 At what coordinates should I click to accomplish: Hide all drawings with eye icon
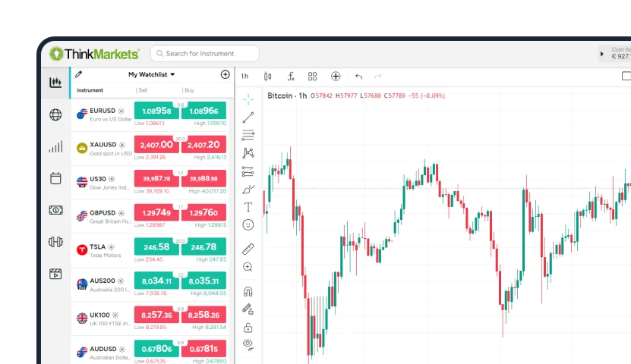pos(248,344)
